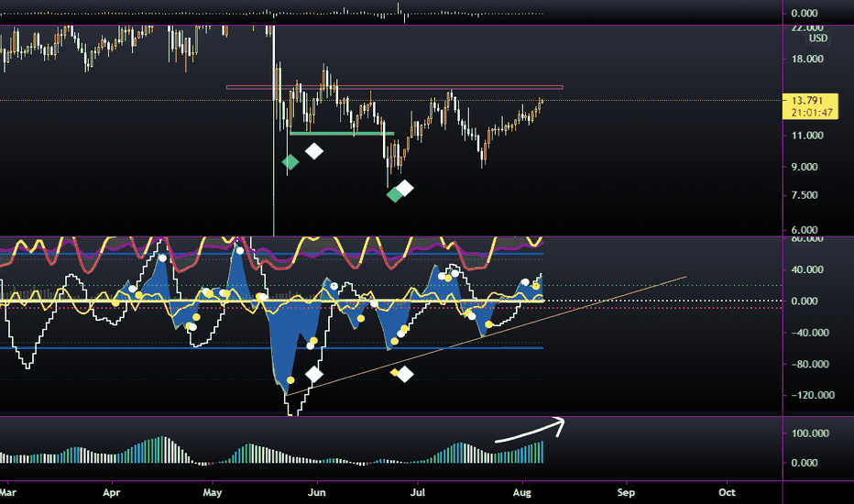Screen dimensions: 854x504
Task: Click the Jun label on the time axis
Action: [x=316, y=493]
